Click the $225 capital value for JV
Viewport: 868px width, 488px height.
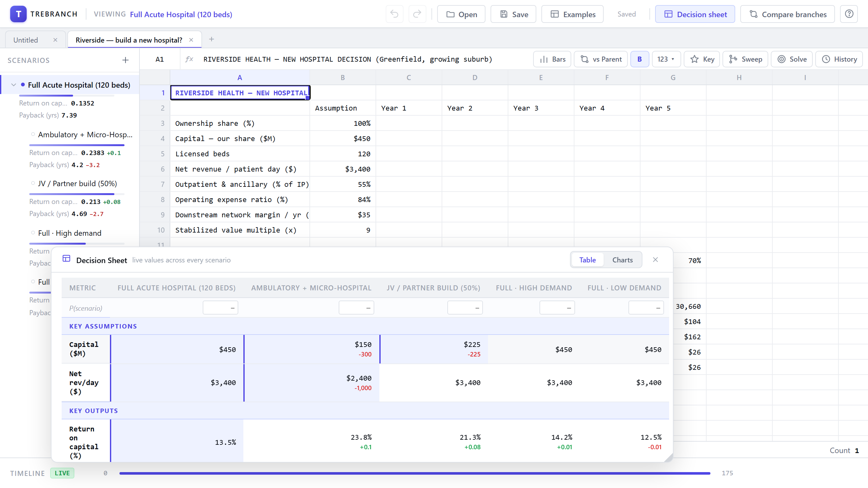pyautogui.click(x=472, y=344)
